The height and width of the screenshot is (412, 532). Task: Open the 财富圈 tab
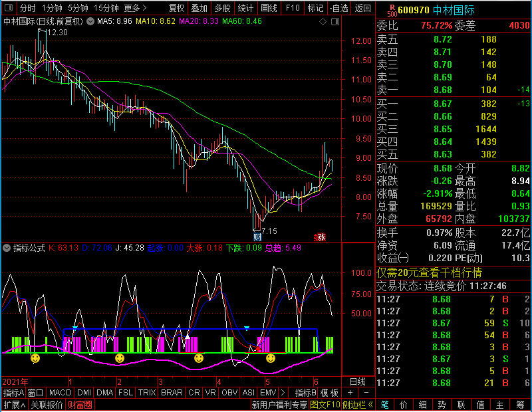tap(80, 405)
